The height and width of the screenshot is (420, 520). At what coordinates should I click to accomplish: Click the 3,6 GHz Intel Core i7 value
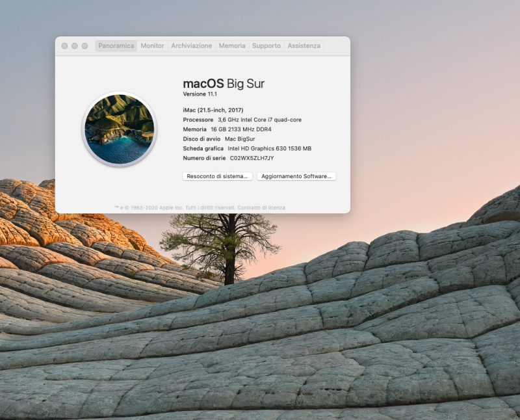(259, 120)
